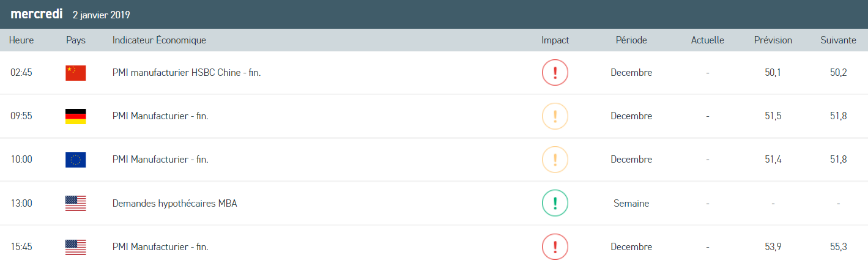This screenshot has height=266, width=868.
Task: Click red high-impact icon for China PMI
Action: point(555,73)
